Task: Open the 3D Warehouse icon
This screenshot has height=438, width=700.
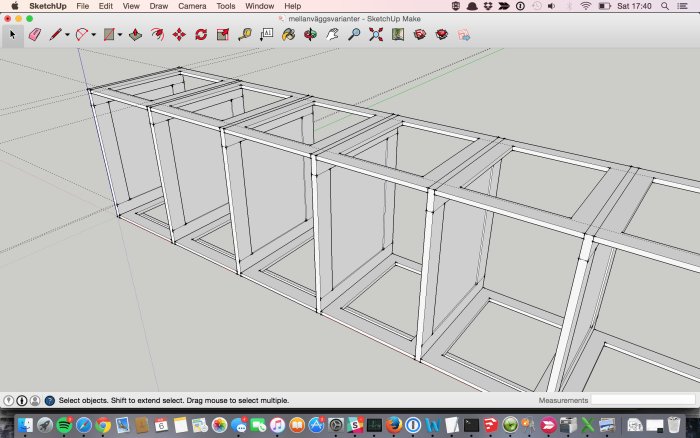Action: [x=420, y=34]
